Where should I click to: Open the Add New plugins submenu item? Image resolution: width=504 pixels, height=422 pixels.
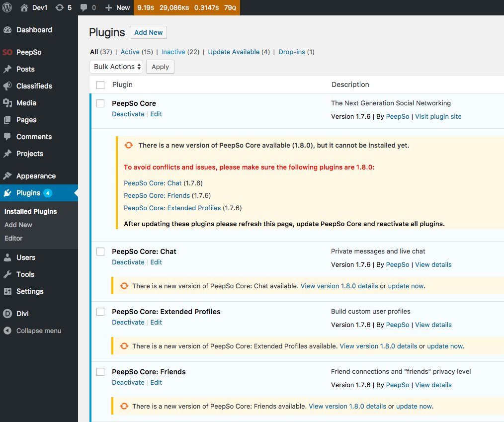click(18, 225)
